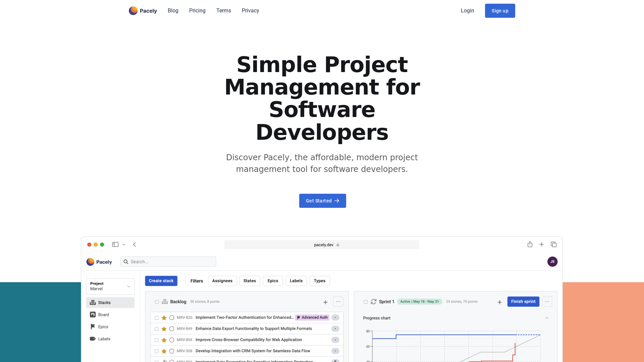The height and width of the screenshot is (362, 644).
Task: Click the back arrow in browser mockup
Action: [135, 244]
